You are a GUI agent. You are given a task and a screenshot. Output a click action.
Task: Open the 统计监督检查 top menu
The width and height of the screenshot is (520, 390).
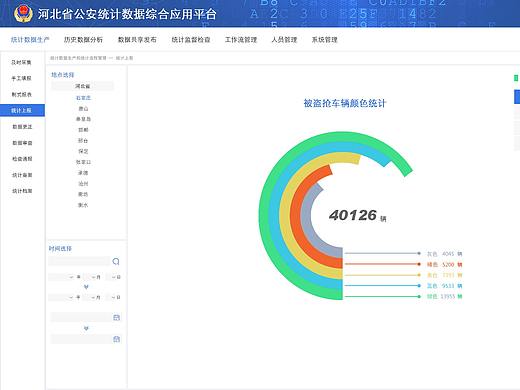coord(191,40)
